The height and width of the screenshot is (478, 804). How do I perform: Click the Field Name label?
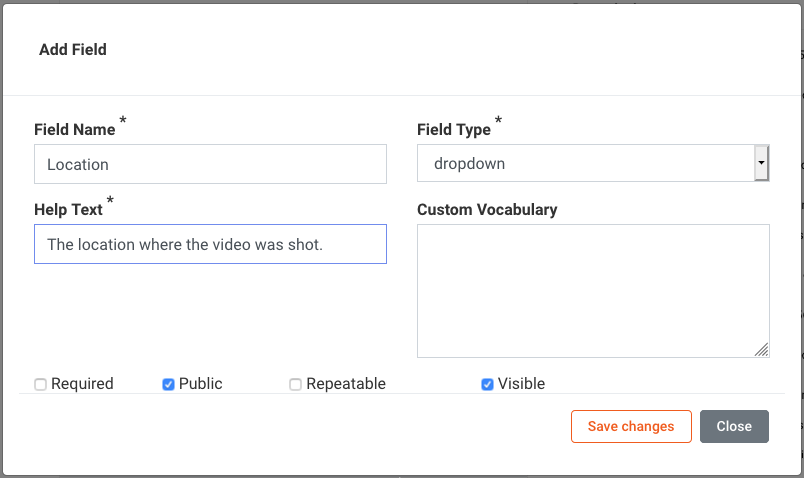75,130
